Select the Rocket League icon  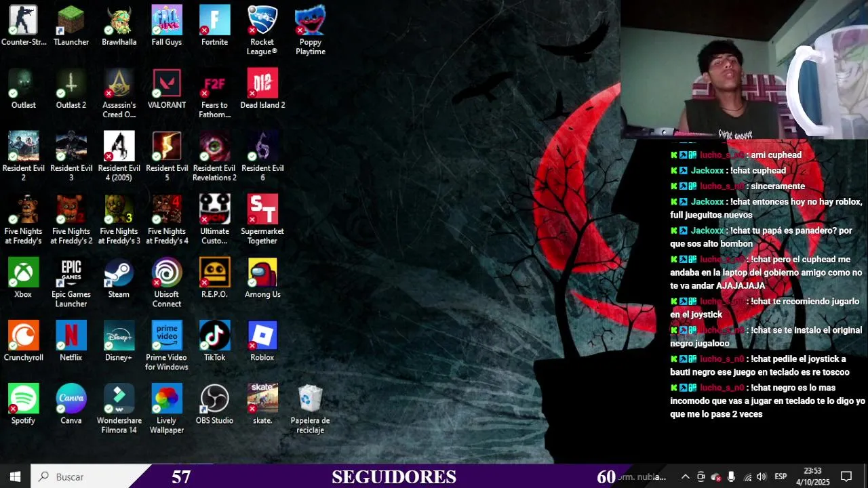point(262,30)
